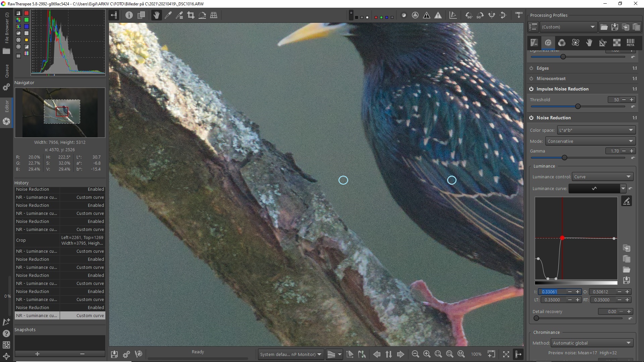
Task: Turn on Microcontrast power toggle
Action: (x=531, y=79)
